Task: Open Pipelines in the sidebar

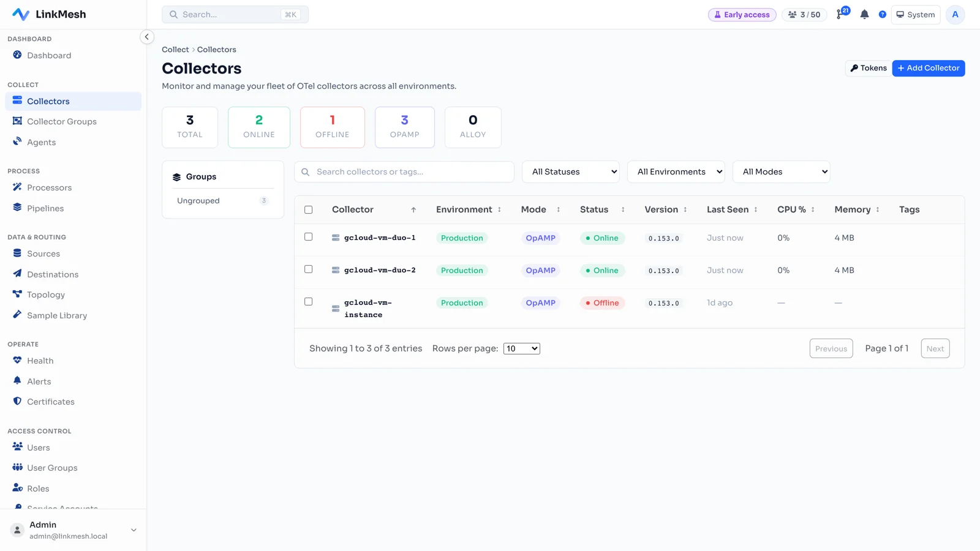Action: pos(73,208)
